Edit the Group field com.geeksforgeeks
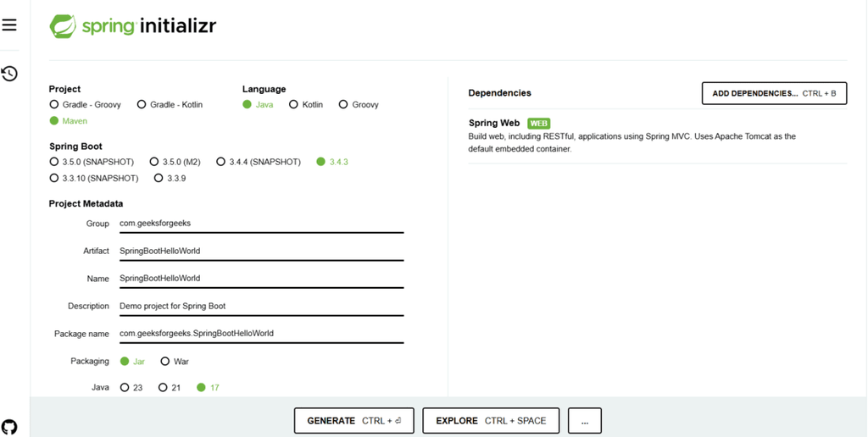This screenshot has width=868, height=437. click(x=261, y=224)
